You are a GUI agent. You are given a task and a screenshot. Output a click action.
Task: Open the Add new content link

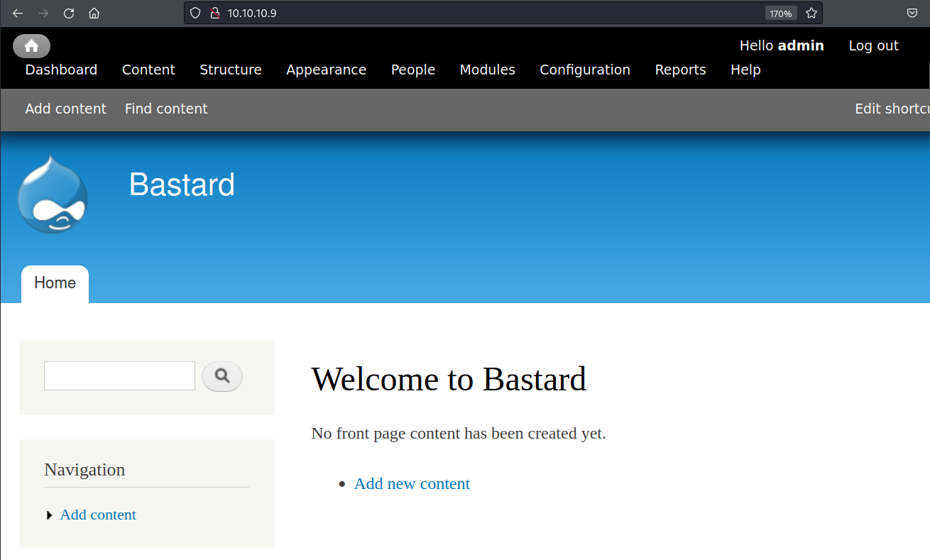(x=412, y=484)
